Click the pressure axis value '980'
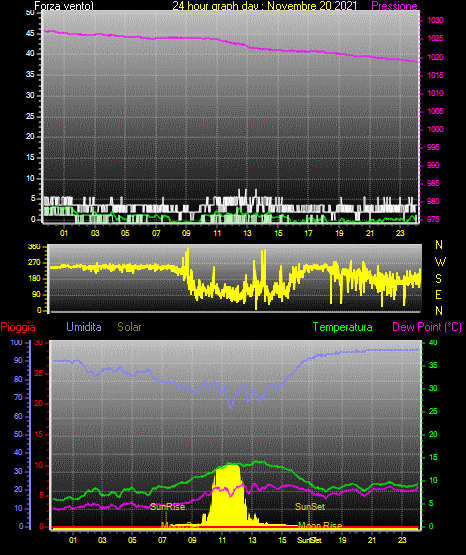 433,201
